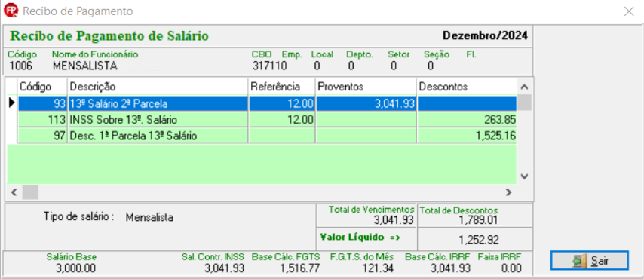Click the horizontal scrollbar thumb
The width and height of the screenshot is (644, 279).
(x=30, y=192)
